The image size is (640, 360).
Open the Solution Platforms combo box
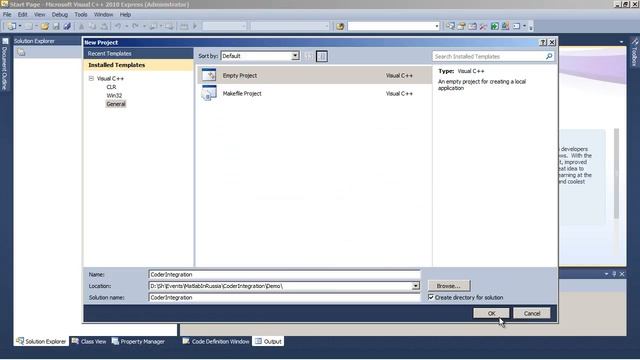290,27
